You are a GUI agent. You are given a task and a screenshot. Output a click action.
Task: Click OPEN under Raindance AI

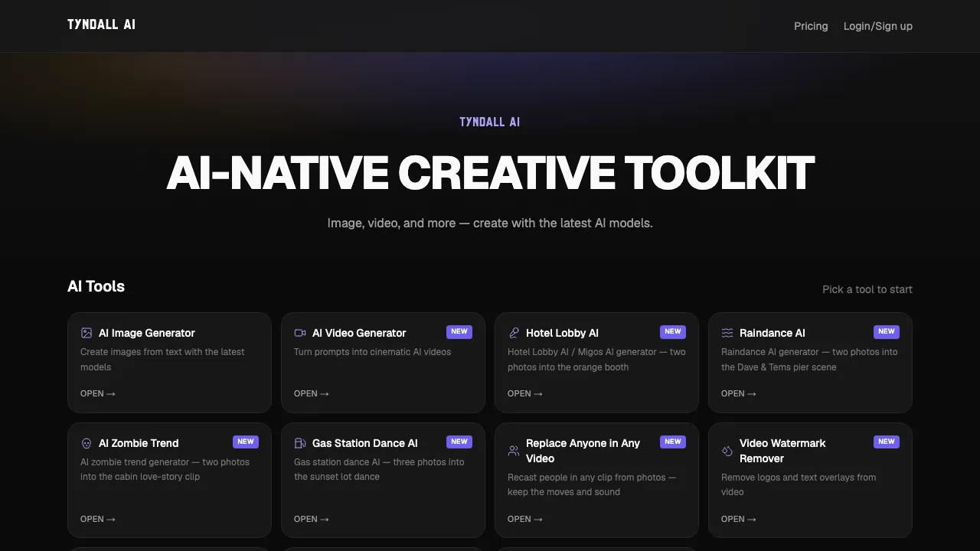(739, 393)
